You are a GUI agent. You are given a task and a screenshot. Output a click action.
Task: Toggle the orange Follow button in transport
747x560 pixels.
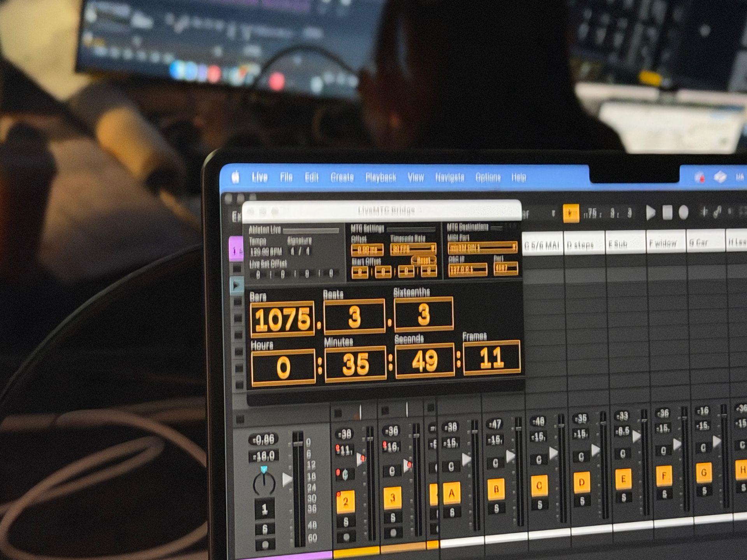click(571, 213)
